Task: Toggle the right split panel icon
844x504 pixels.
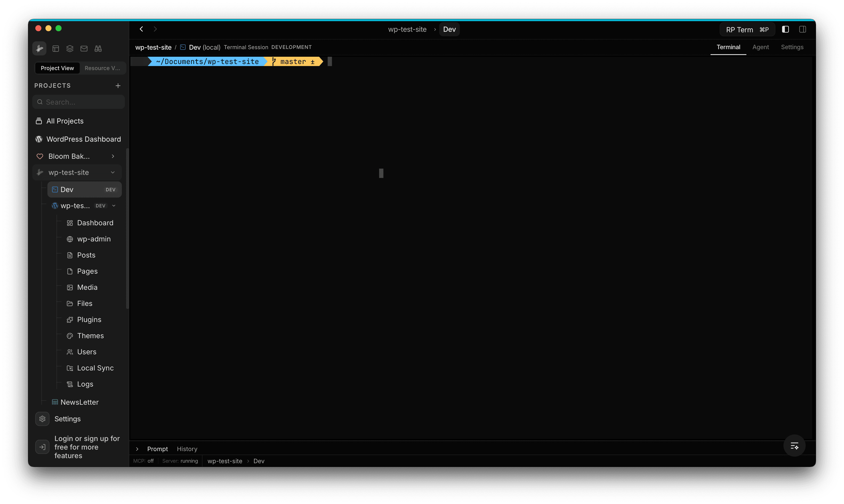Action: tap(803, 29)
